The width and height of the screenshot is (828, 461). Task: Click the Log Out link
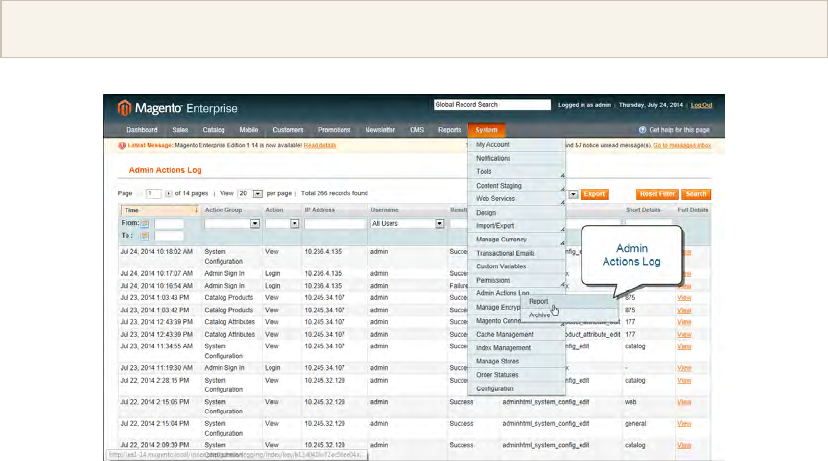(x=701, y=105)
